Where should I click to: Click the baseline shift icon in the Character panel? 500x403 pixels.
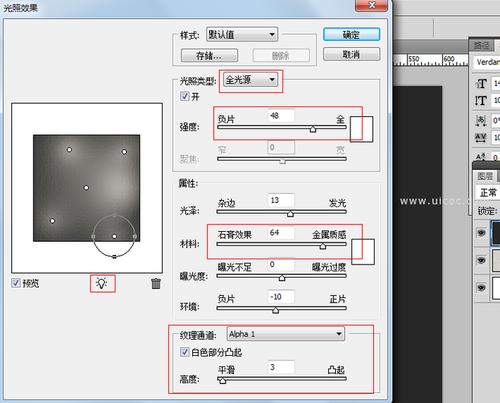(481, 156)
